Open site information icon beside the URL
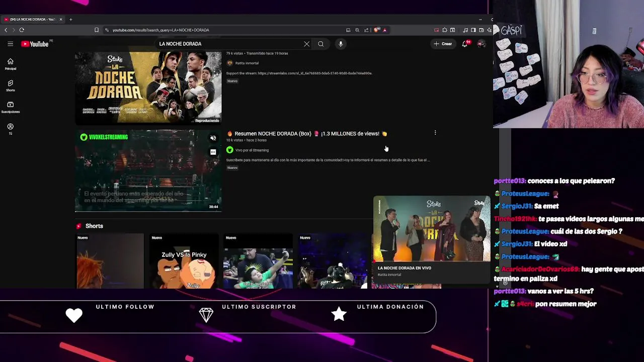This screenshot has width=644, height=362. point(107,30)
